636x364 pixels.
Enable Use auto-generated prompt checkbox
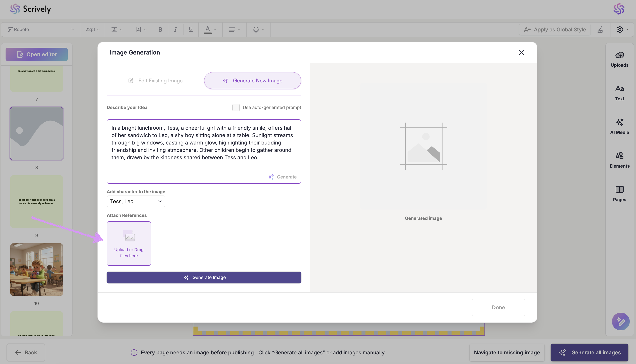(x=236, y=108)
